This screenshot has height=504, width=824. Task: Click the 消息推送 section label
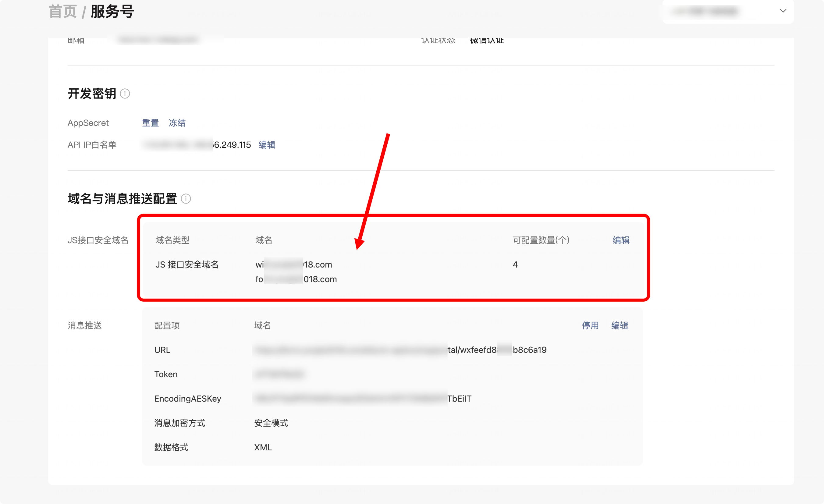[x=85, y=325]
